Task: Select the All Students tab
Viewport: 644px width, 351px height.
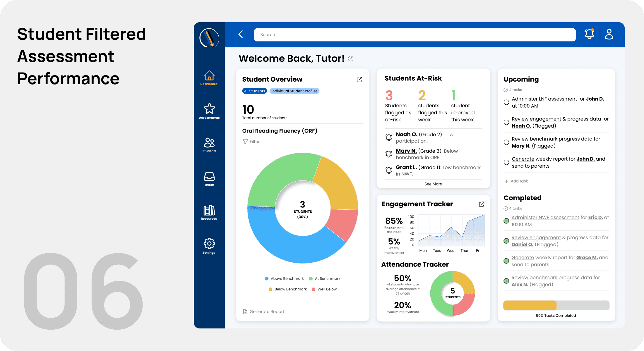Action: (254, 91)
